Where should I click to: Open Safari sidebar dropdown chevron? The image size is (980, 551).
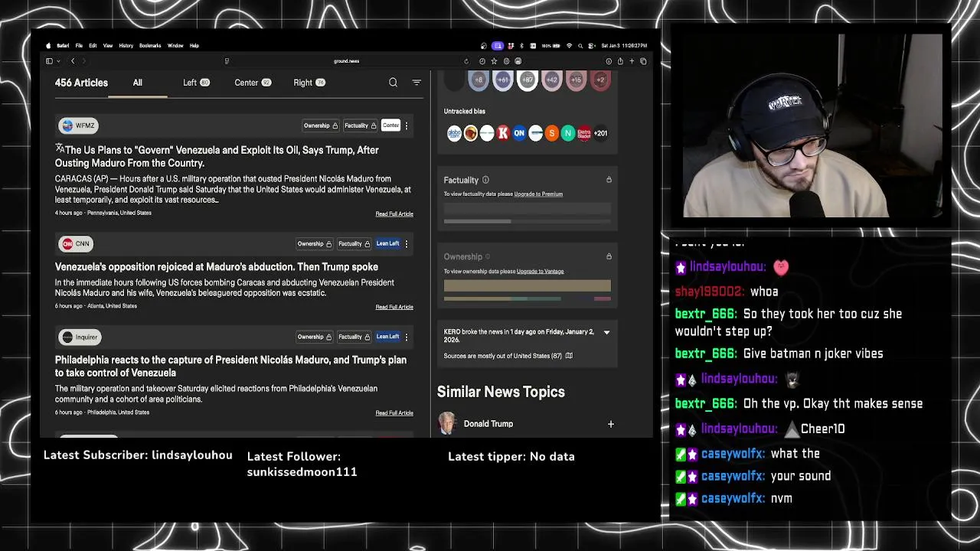pos(58,61)
